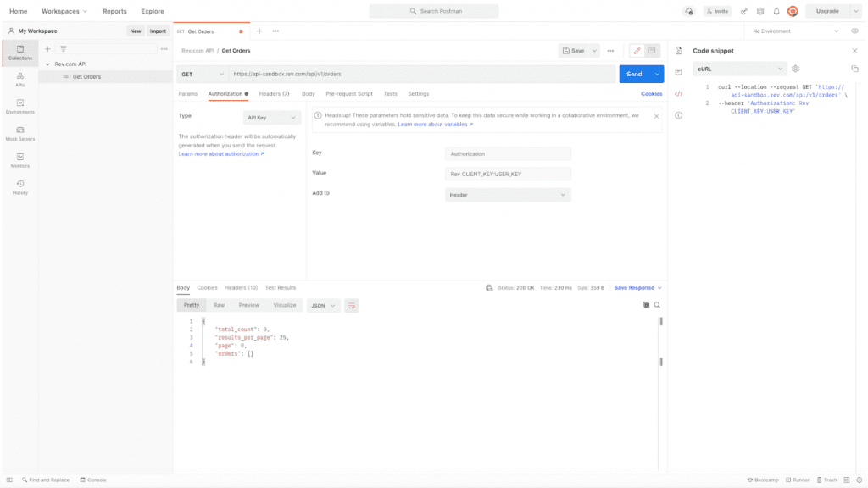The width and height of the screenshot is (868, 488).
Task: Click the comment mode icon
Action: [652, 50]
